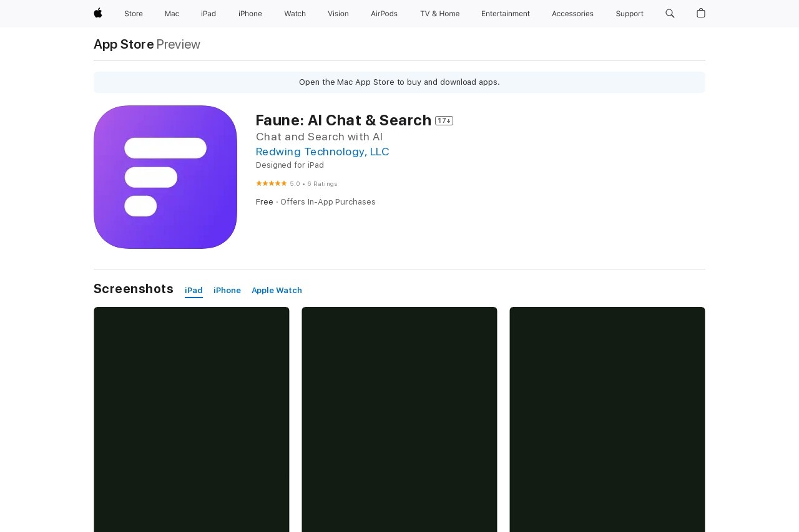The image size is (799, 532).
Task: Click the Open the Mac App Store banner
Action: [399, 82]
